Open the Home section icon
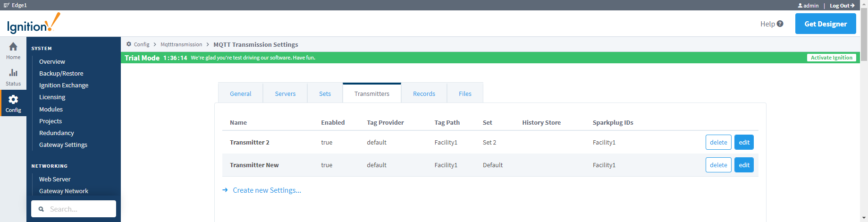Image resolution: width=868 pixels, height=222 pixels. click(x=13, y=46)
